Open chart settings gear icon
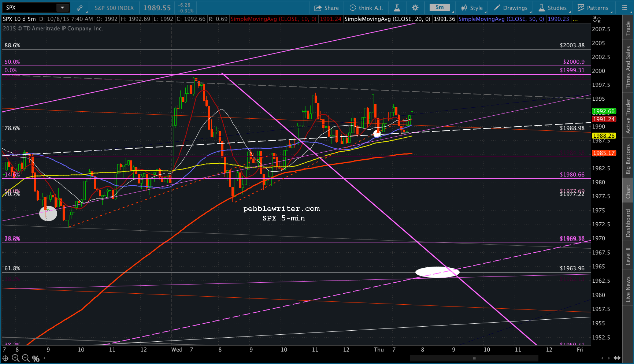 tap(415, 8)
